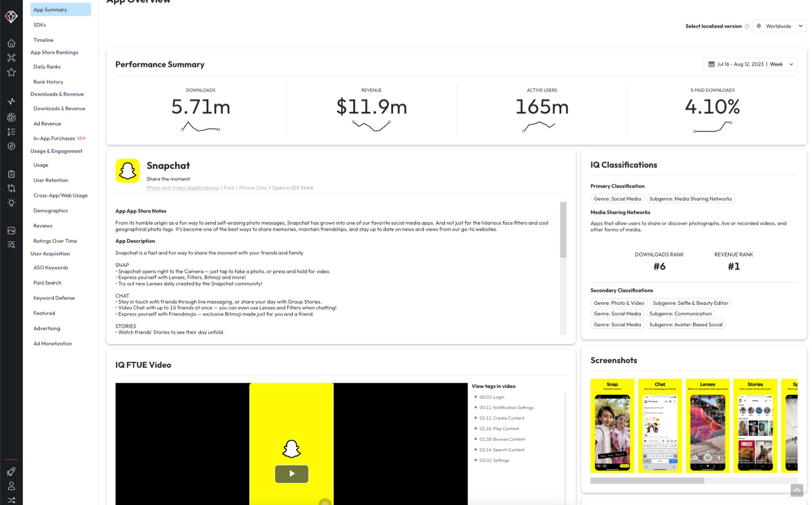This screenshot has width=812, height=505.
Task: Click the app description vertical scrollbar
Action: 563,230
